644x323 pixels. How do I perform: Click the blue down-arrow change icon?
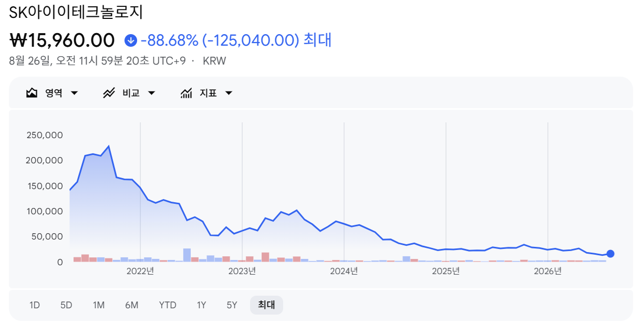(131, 40)
